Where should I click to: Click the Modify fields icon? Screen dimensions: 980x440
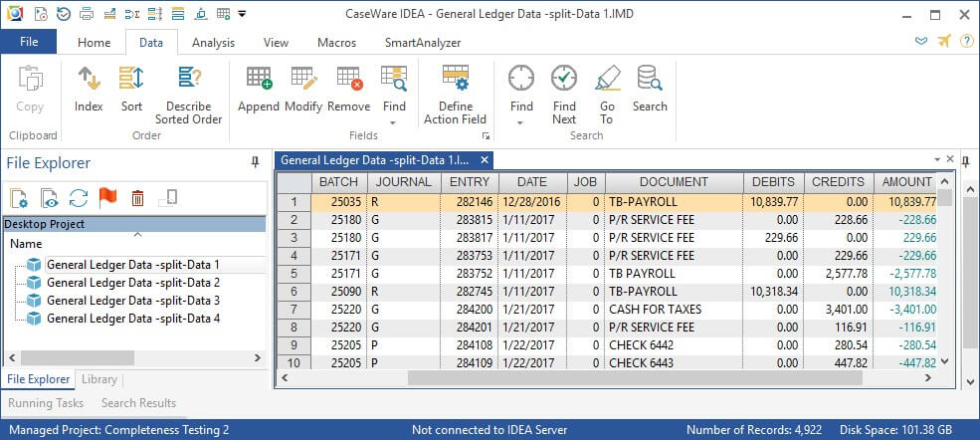pyautogui.click(x=303, y=79)
